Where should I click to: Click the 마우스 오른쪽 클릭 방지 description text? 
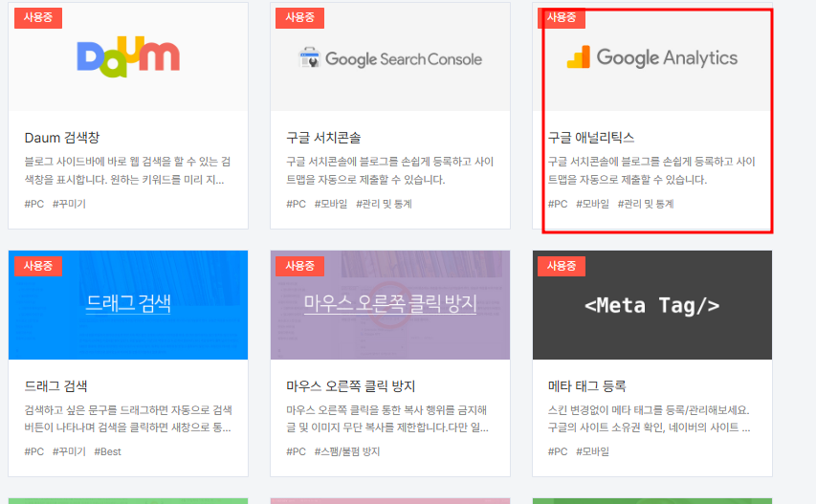(387, 419)
